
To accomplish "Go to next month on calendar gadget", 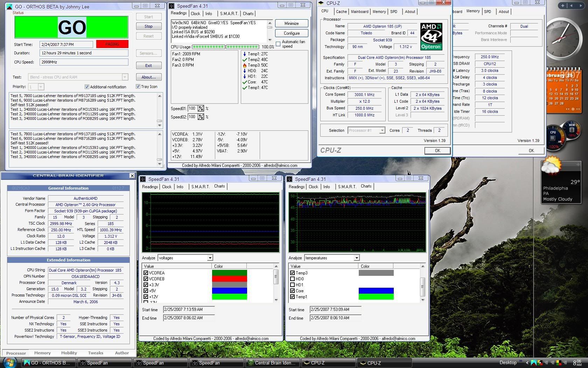I will point(577,109).
